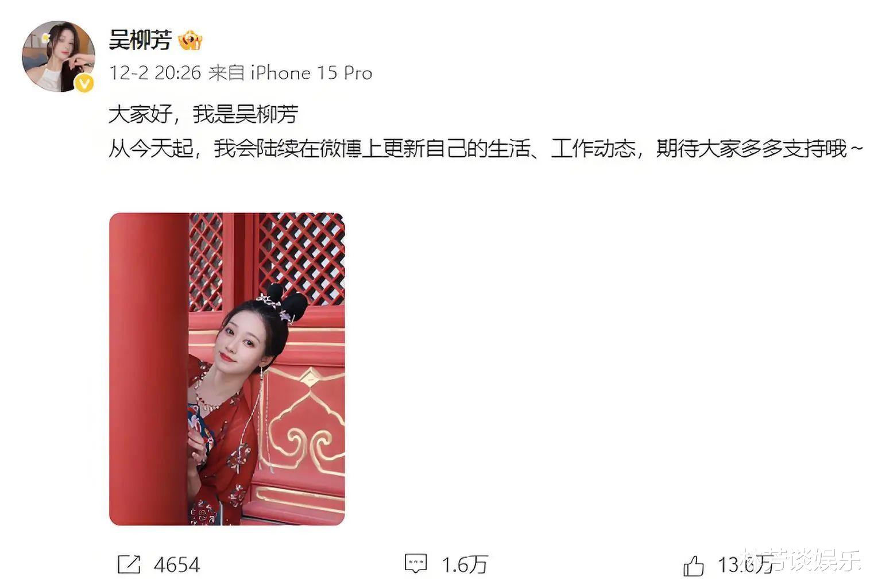
Task: Open the 12-2 20:26 post timestamp
Action: coord(155,73)
